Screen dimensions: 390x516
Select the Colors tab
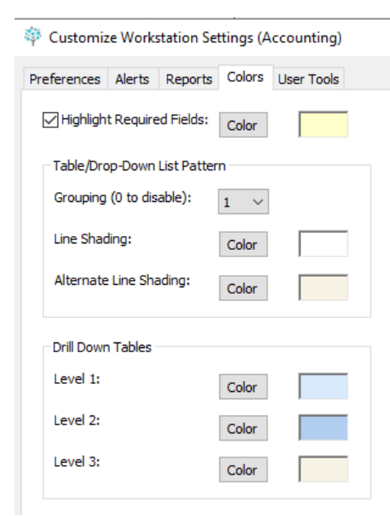coord(245,77)
